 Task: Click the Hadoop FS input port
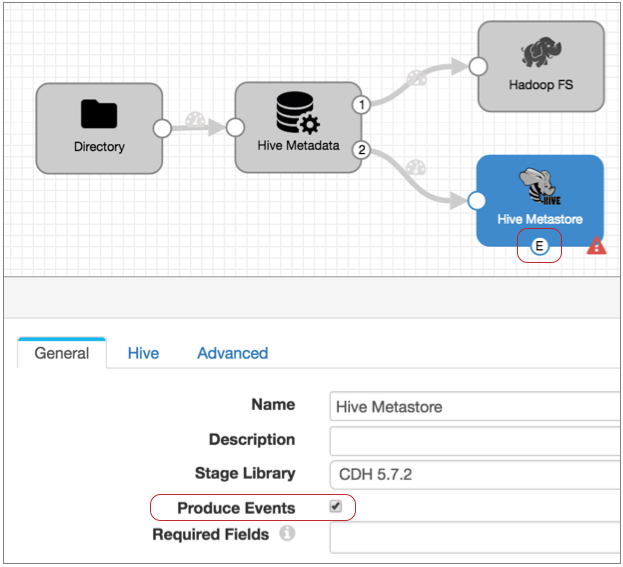click(478, 67)
